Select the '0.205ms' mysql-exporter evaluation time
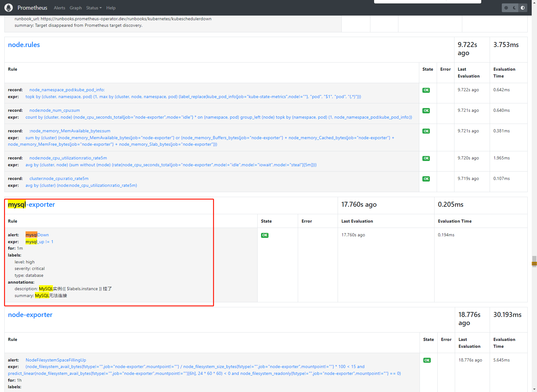The image size is (537, 392). [x=450, y=205]
